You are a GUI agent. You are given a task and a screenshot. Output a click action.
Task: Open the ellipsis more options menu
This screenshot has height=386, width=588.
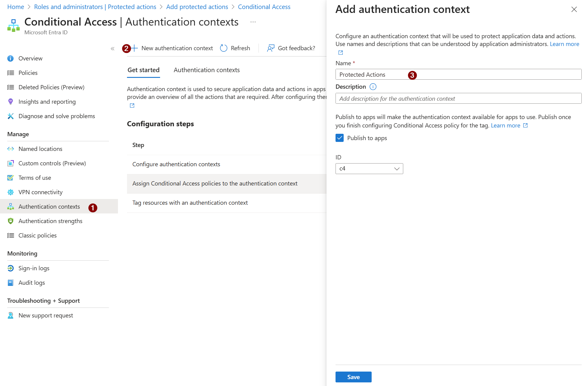(253, 22)
